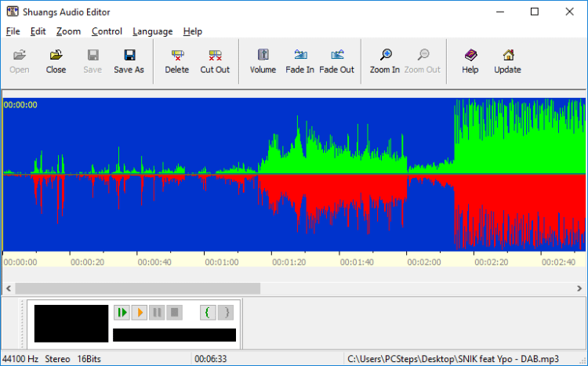Click the Open toolbar icon
Viewport: 588px width, 366px height.
[x=20, y=55]
